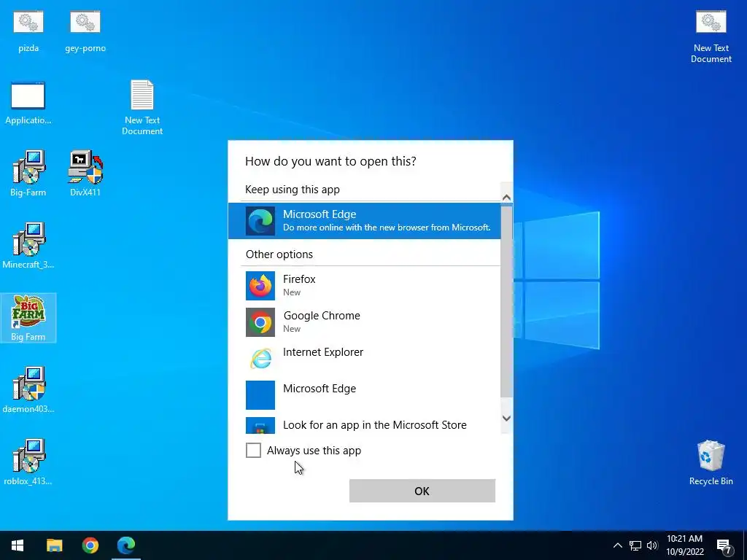Open the Windows Start menu
Image resolution: width=747 pixels, height=560 pixels.
coord(18,545)
